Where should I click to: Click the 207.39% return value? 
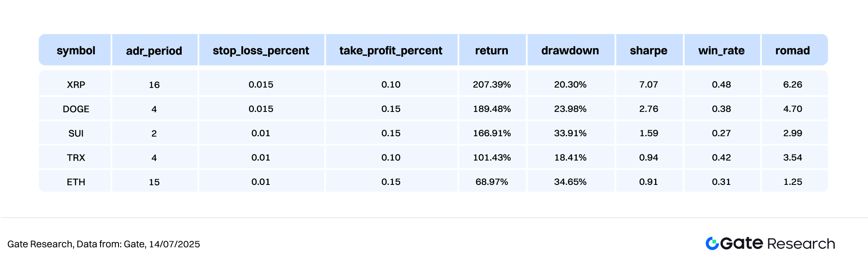pyautogui.click(x=492, y=85)
